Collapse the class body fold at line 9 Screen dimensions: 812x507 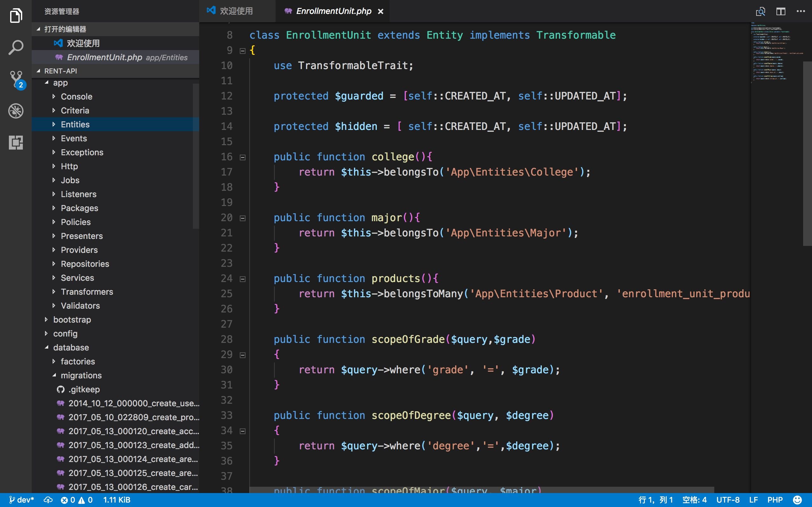[243, 51]
